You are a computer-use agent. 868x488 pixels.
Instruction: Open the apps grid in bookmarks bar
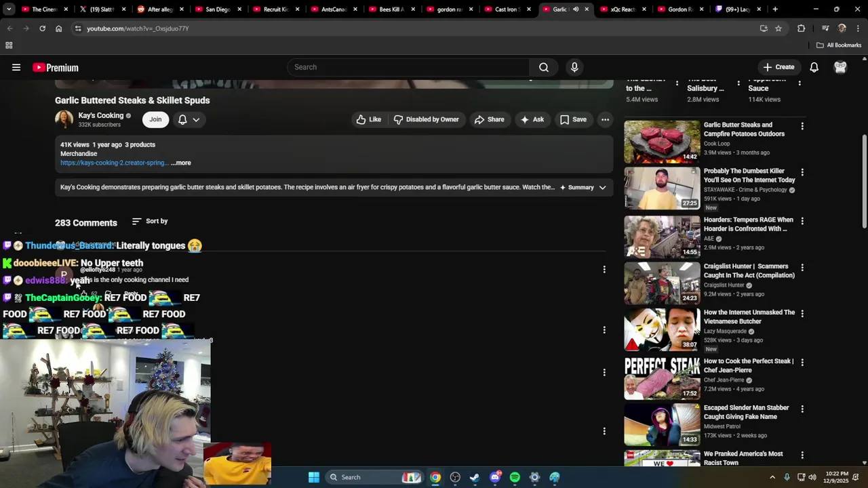[9, 45]
